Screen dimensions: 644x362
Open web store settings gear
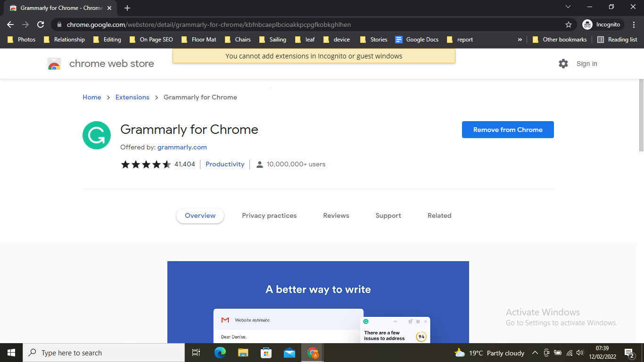(563, 64)
